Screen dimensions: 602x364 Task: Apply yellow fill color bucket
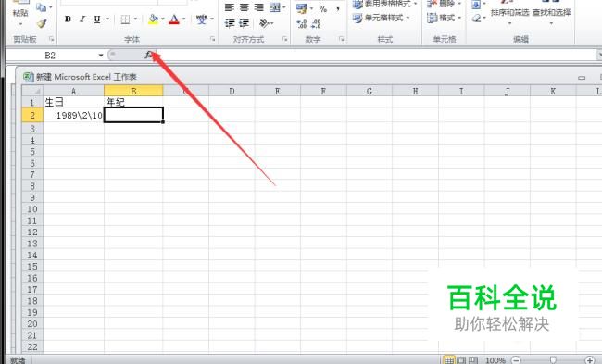(153, 19)
